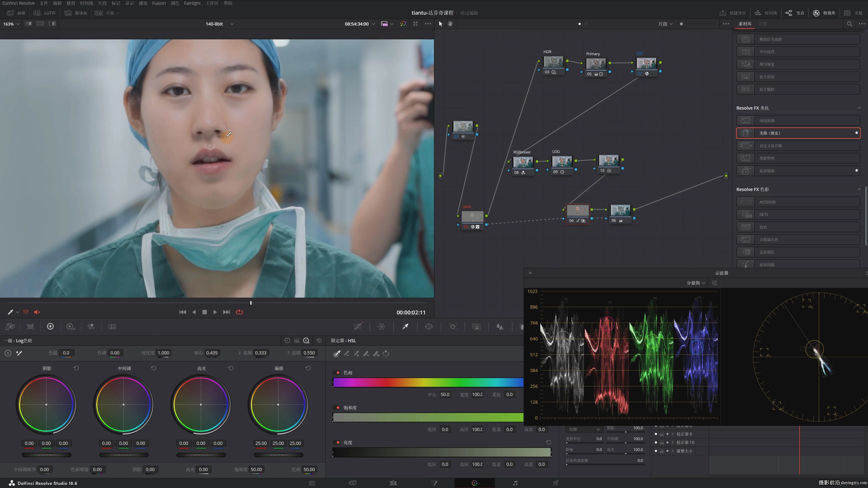Open the 收缩 dropdown
The height and width of the screenshot is (488, 868).
(x=584, y=429)
